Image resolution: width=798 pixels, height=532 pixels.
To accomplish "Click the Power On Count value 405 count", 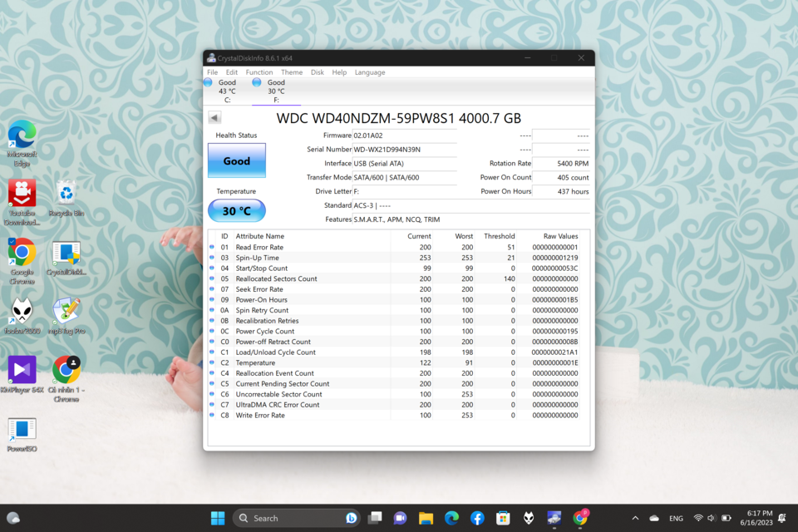I will [x=561, y=178].
